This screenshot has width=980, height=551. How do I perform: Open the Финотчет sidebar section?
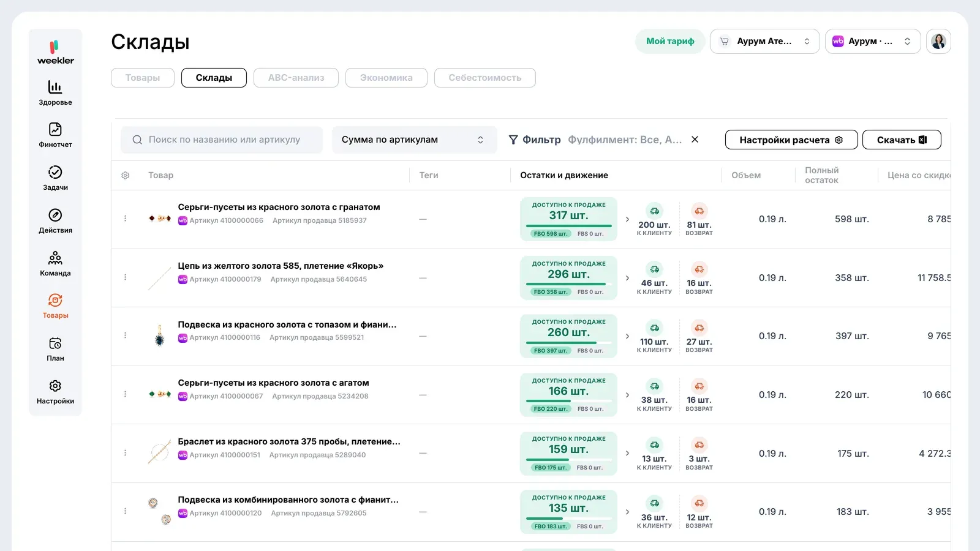click(x=55, y=135)
